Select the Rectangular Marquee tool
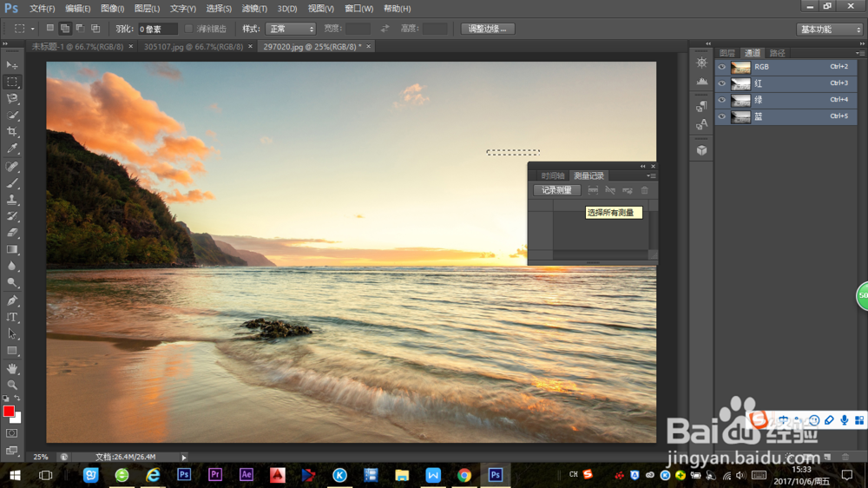This screenshot has width=868, height=488. (x=11, y=82)
